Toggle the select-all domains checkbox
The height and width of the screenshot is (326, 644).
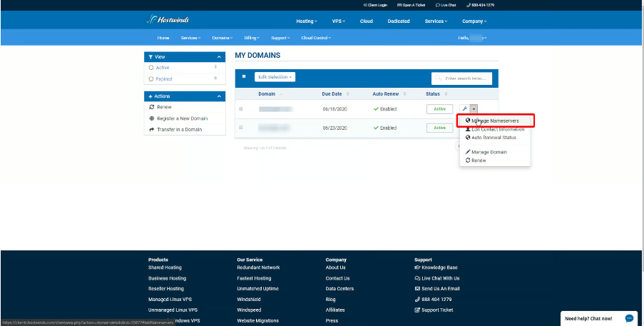point(244,76)
